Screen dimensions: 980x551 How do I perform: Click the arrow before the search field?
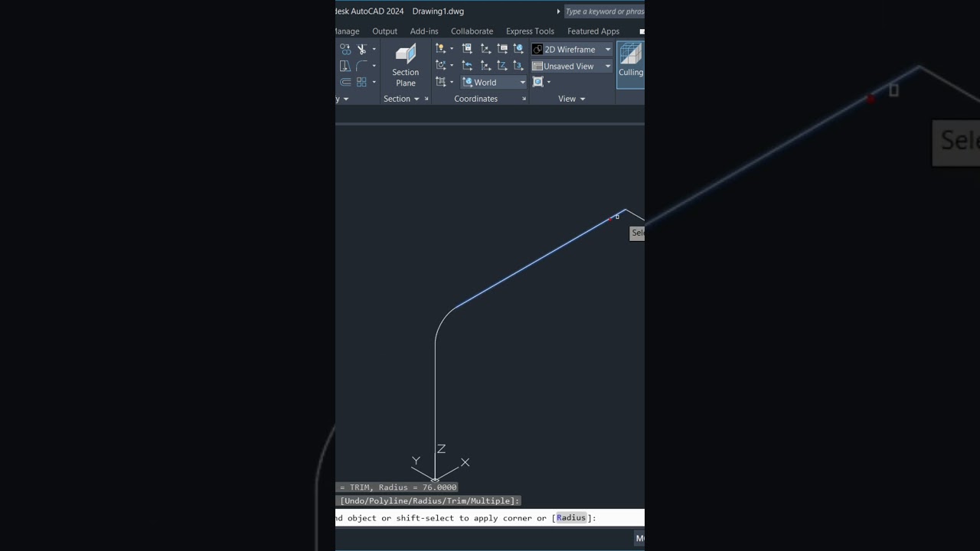click(x=559, y=11)
